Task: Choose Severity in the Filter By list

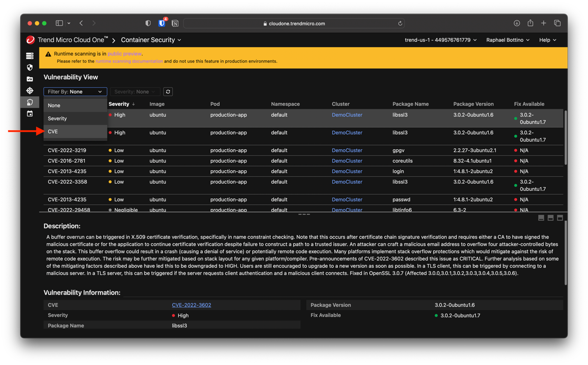Action: [x=57, y=118]
